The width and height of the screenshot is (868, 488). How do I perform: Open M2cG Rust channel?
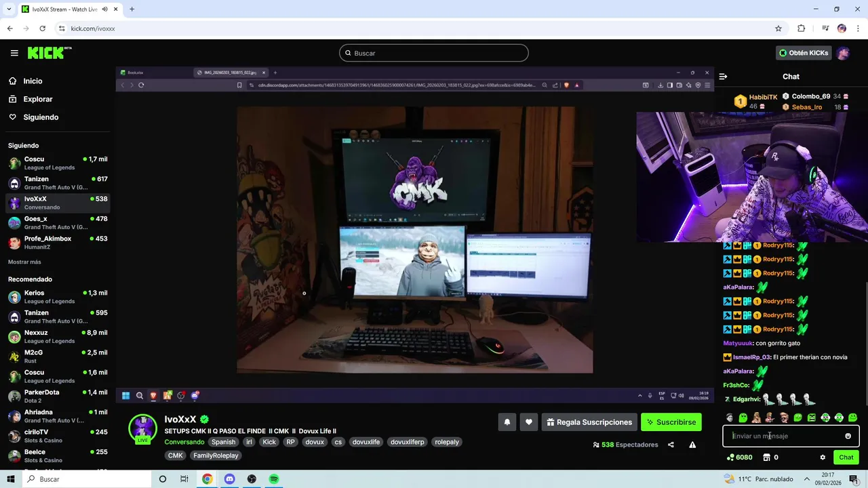[58, 357]
